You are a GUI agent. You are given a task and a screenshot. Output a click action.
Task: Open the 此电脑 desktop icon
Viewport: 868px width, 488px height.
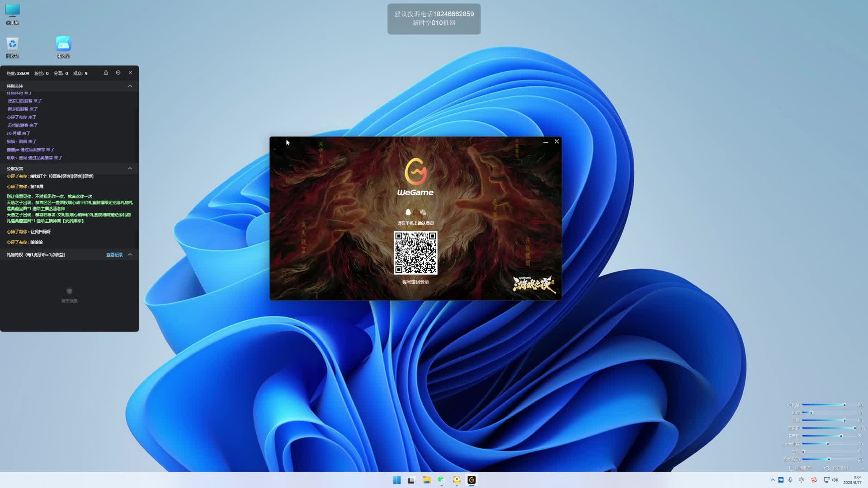(13, 14)
